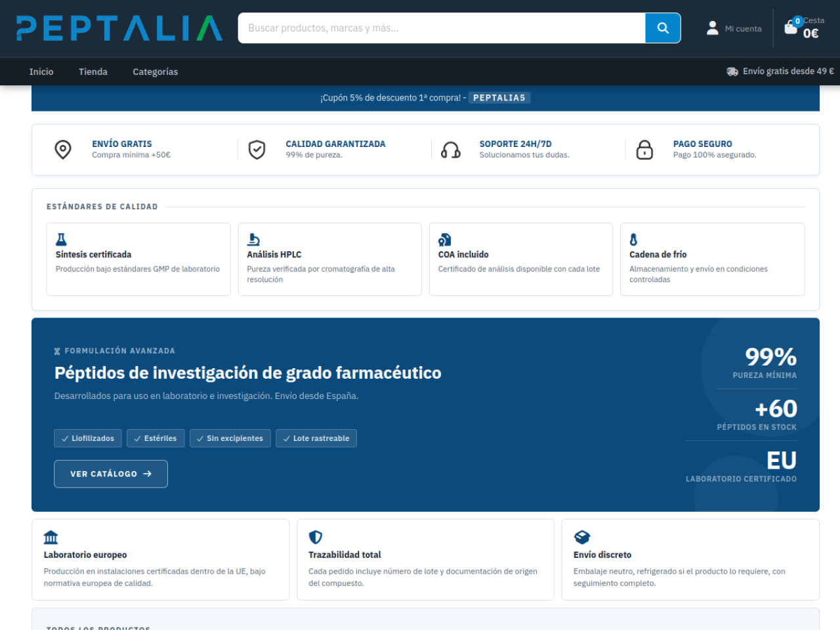Click the Cadena de frío card title

coord(658,255)
